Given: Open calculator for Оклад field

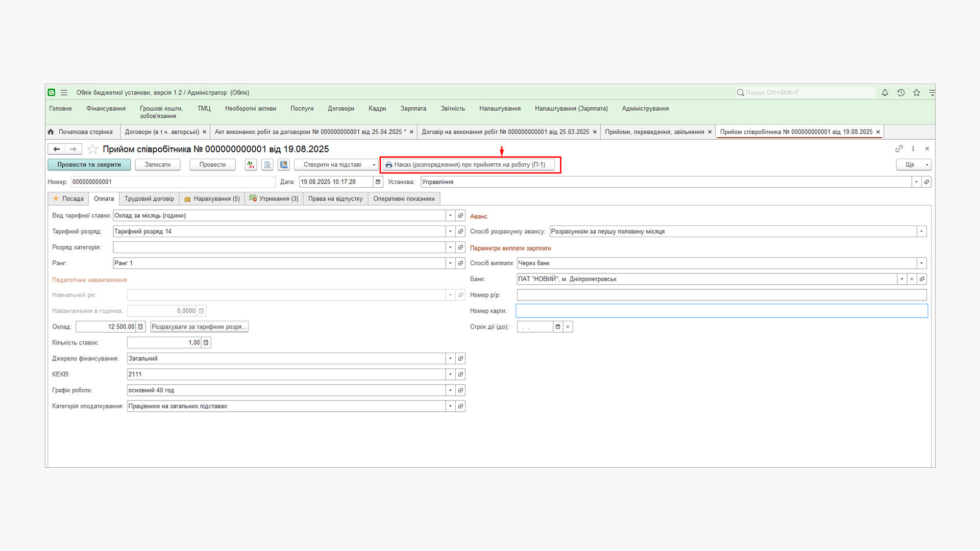Looking at the screenshot, I should pos(141,327).
